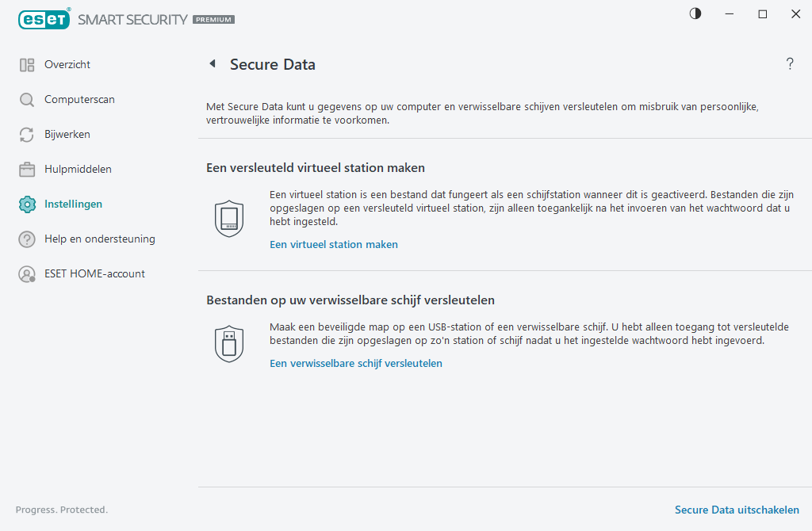Open the Hulpmiddelen toolbox icon
Viewport: 812px width, 531px height.
click(x=25, y=169)
